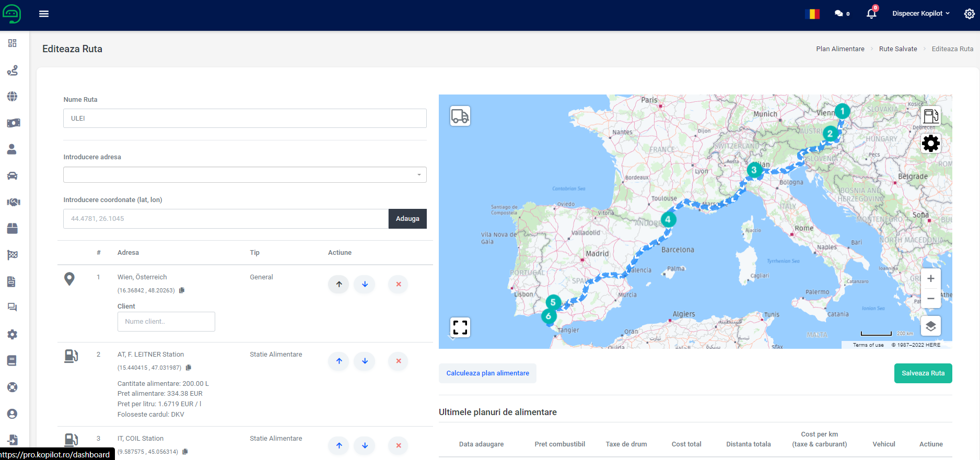Image resolution: width=980 pixels, height=460 pixels.
Task: Click the notifications bell icon
Action: (871, 14)
